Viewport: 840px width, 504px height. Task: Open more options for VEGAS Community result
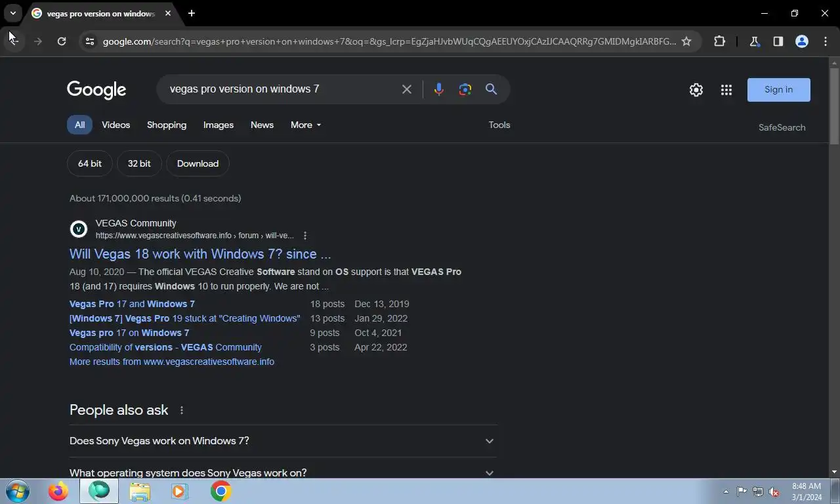[305, 236]
